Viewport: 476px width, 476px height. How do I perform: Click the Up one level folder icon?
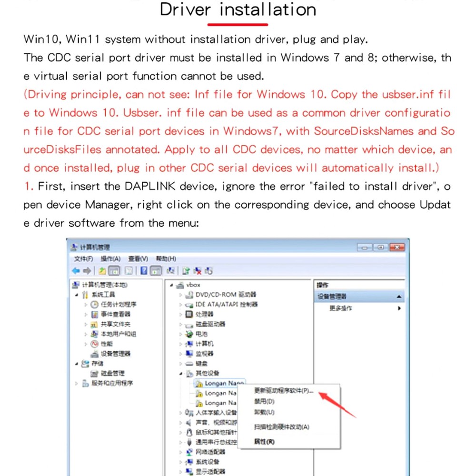(x=102, y=271)
